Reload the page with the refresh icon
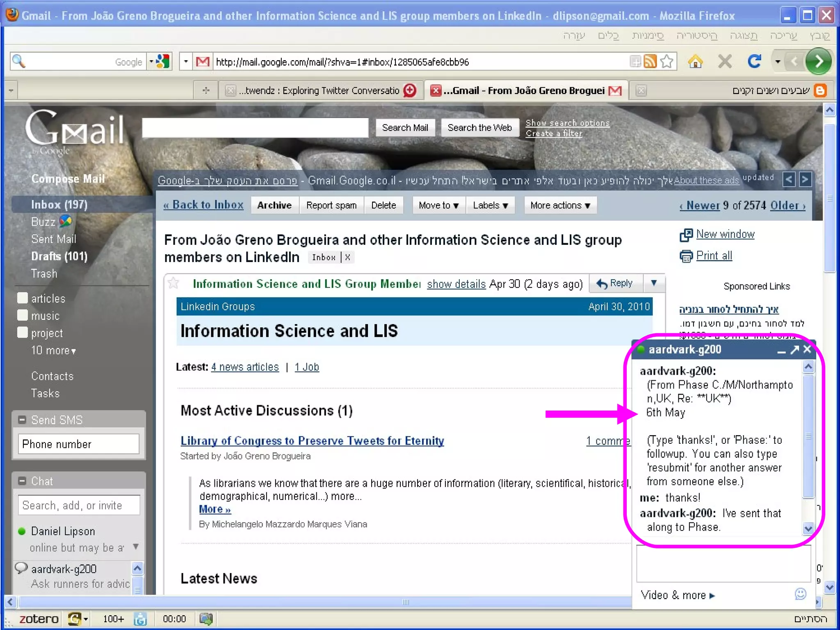Screen dimensions: 840x630 point(754,62)
